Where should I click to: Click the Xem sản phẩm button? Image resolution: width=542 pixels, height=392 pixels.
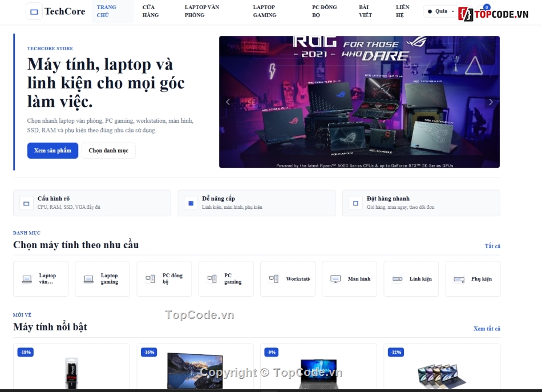click(52, 151)
